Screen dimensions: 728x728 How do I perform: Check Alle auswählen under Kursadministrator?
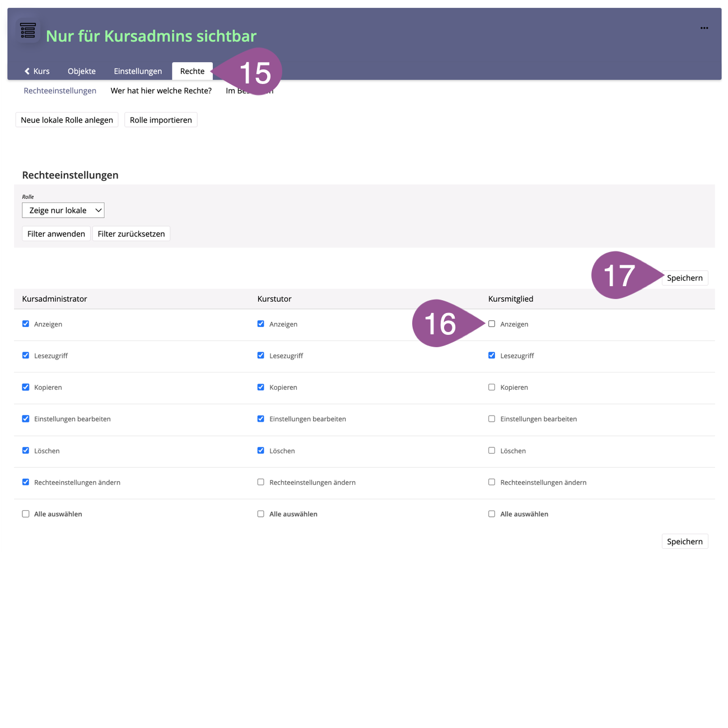26,514
